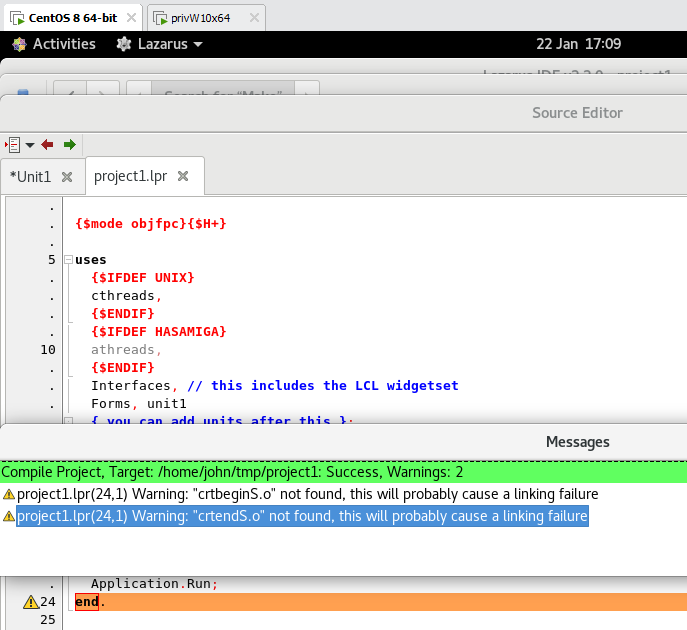Click the red jump back arrow

(x=47, y=145)
